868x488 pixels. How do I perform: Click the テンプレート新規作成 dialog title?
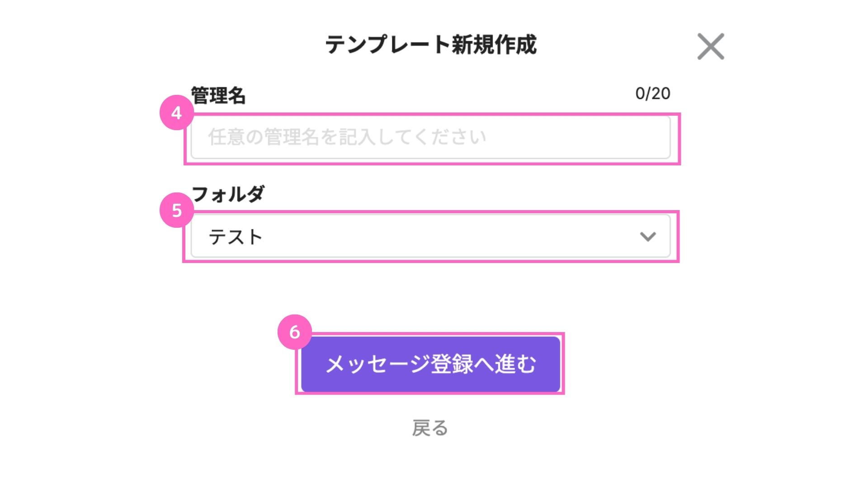click(x=431, y=44)
